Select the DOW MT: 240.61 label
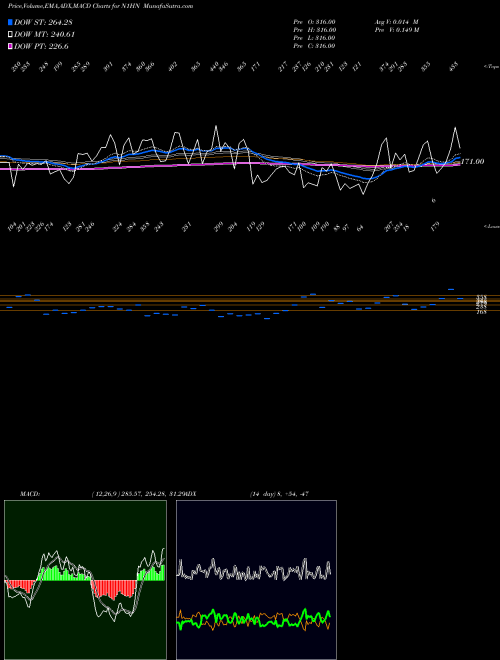This screenshot has width=500, height=660. (45, 35)
